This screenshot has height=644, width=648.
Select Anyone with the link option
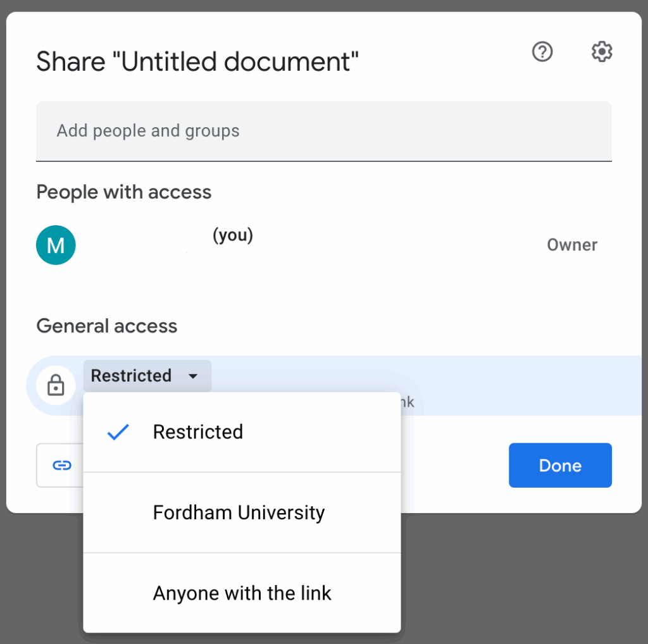(x=242, y=593)
